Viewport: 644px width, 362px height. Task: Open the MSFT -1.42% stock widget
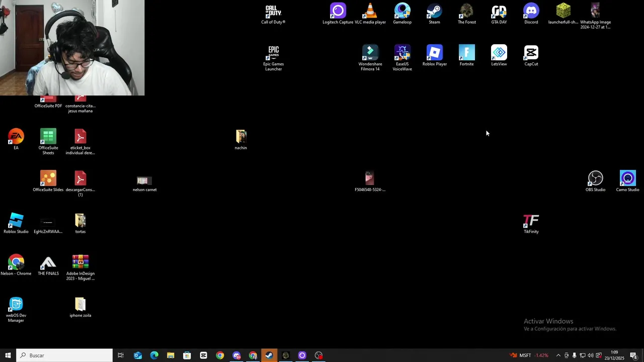(529, 355)
